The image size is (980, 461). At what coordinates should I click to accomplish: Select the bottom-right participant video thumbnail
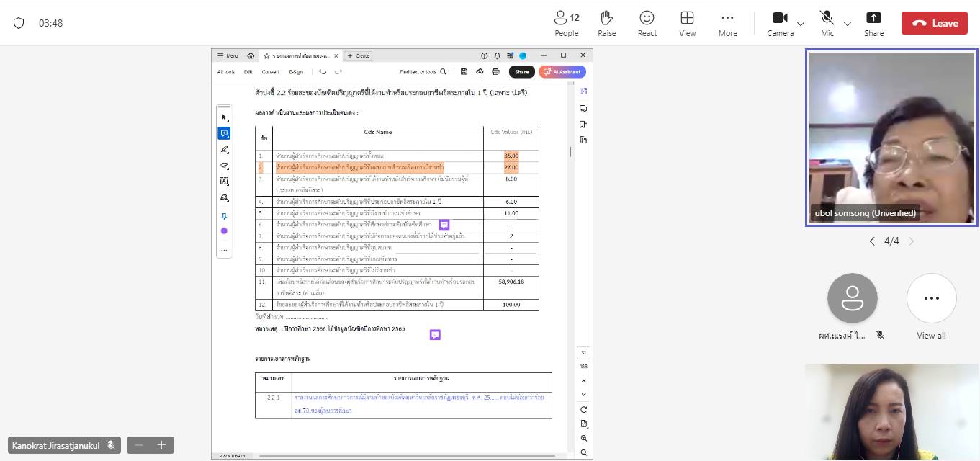[891, 412]
